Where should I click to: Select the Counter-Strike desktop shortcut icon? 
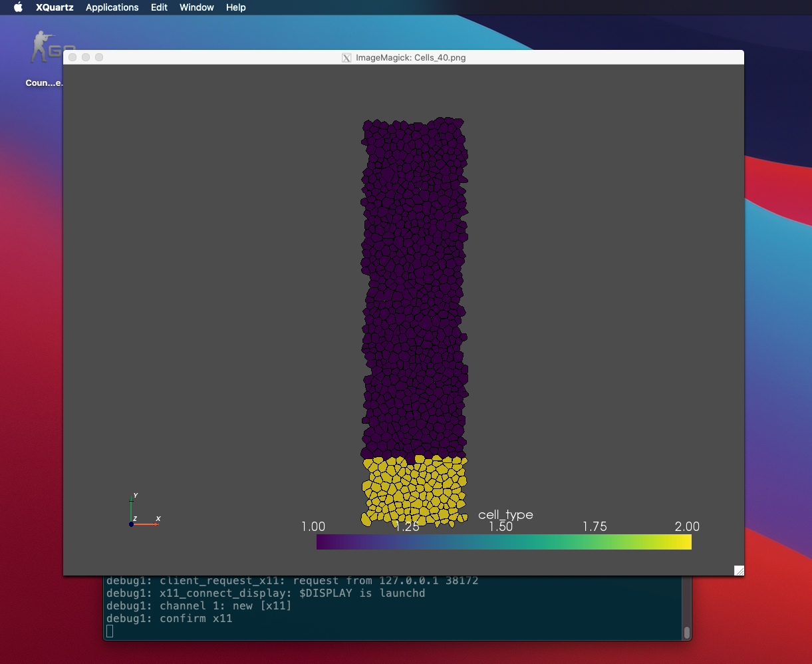point(45,50)
